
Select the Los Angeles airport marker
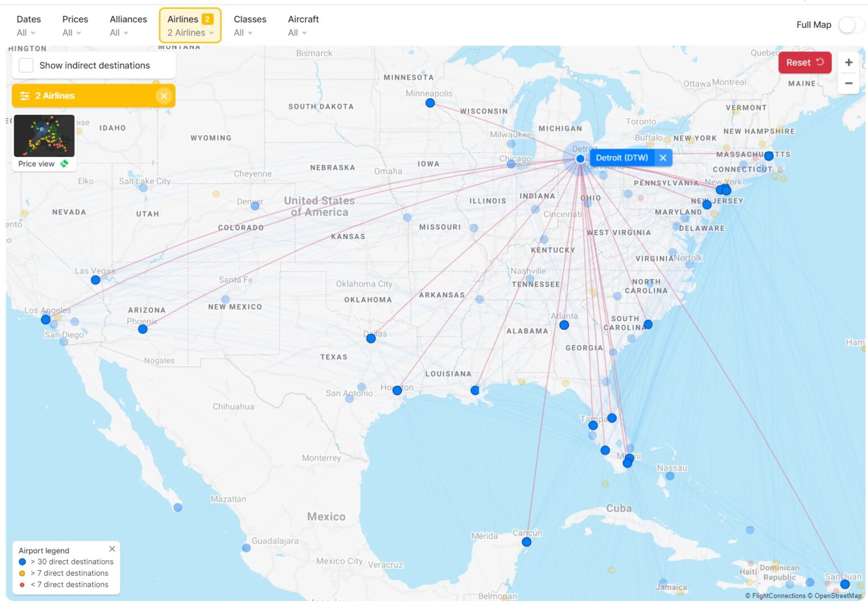(x=45, y=319)
